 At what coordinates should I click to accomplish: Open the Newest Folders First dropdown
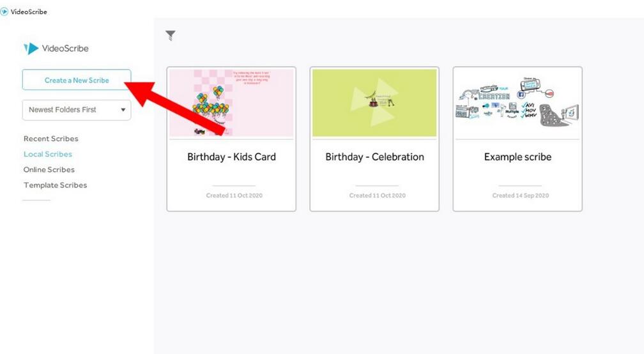pos(77,110)
